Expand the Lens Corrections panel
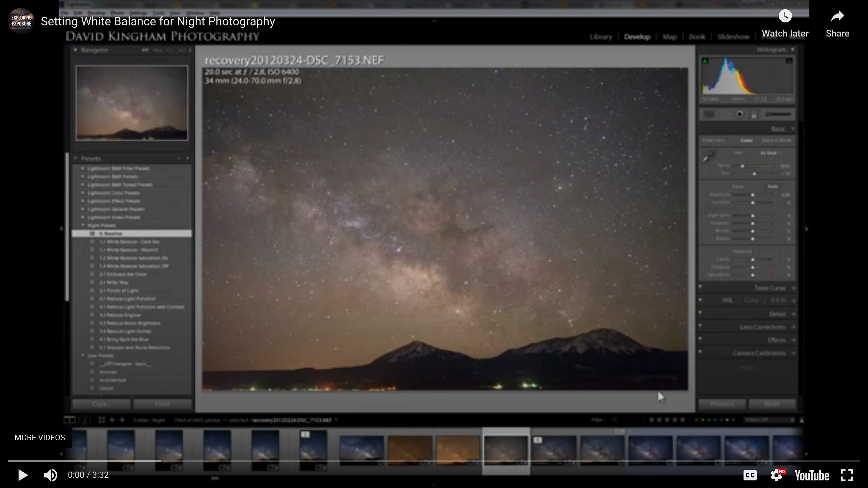 [x=793, y=327]
